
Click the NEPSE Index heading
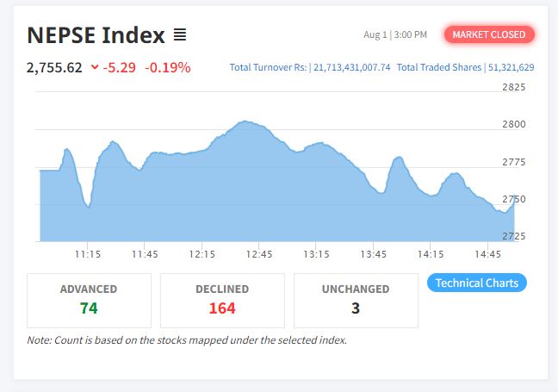click(x=96, y=34)
